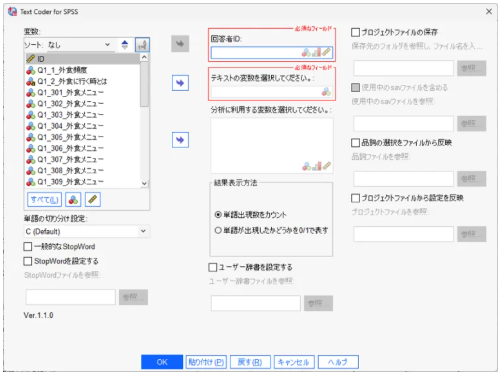Select Q1_306_外食メニュー variable

pyautogui.click(x=83, y=148)
